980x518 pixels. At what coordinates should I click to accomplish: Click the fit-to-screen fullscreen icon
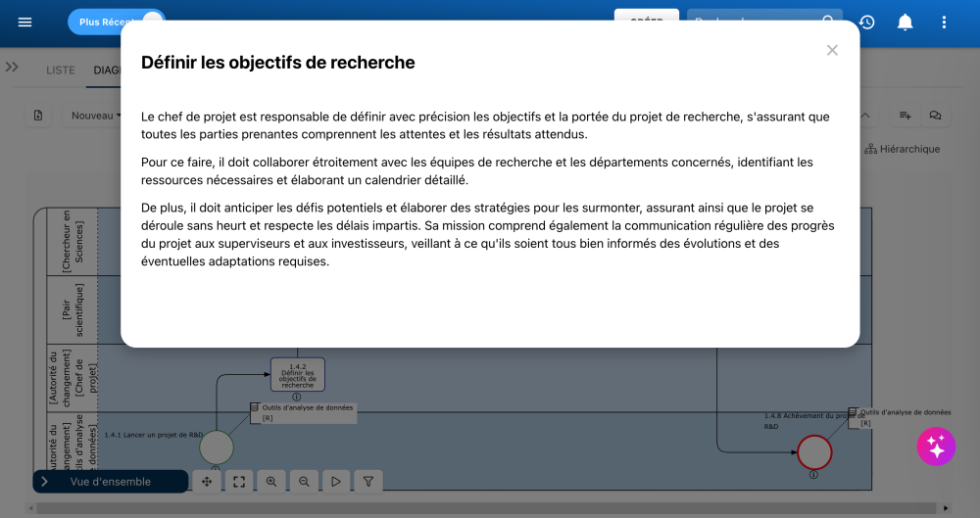coord(239,482)
